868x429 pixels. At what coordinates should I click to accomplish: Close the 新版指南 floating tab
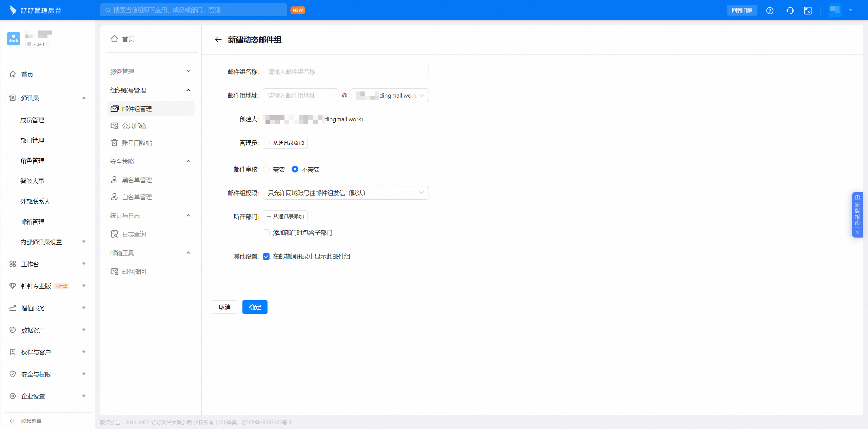click(857, 232)
